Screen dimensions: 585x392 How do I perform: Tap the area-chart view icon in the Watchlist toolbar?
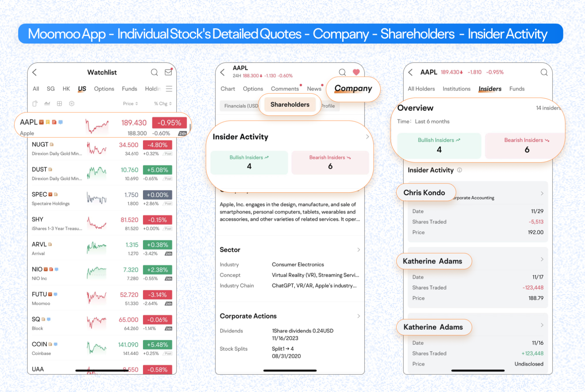tap(47, 103)
